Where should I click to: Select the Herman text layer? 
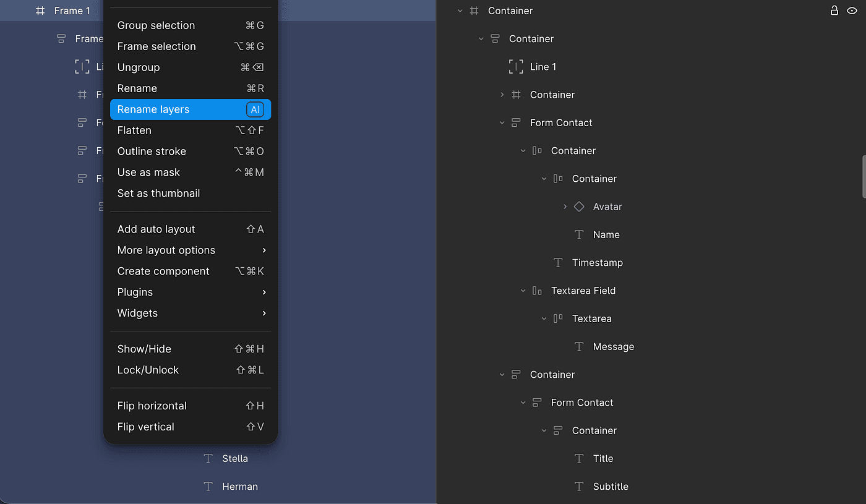[x=240, y=486]
